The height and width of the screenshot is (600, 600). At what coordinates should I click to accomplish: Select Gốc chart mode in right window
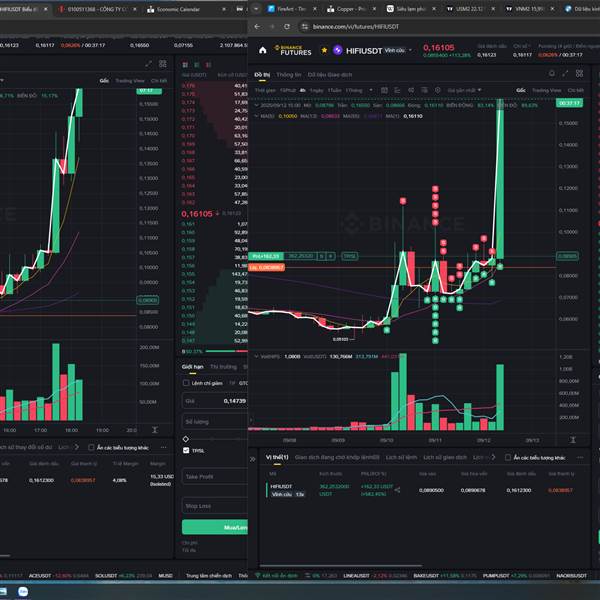click(x=521, y=90)
